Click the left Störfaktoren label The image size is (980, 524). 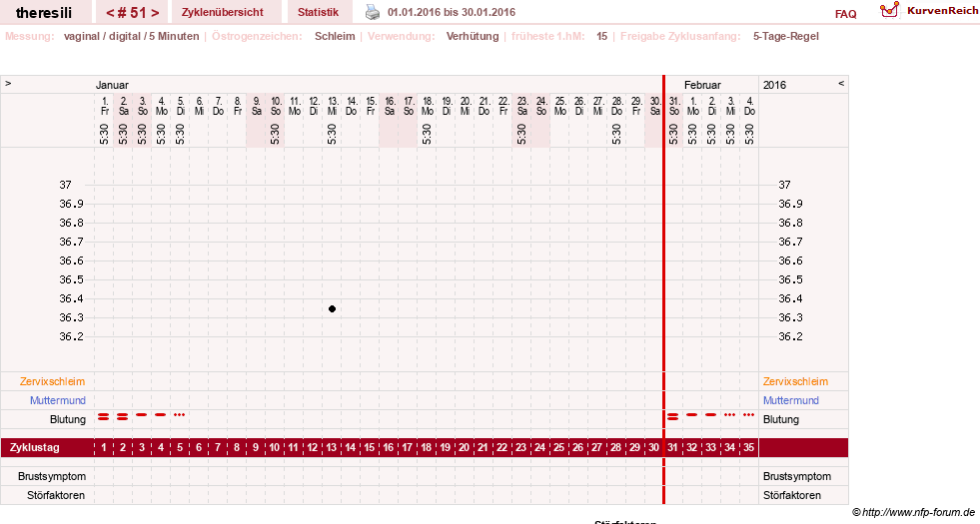(x=56, y=495)
